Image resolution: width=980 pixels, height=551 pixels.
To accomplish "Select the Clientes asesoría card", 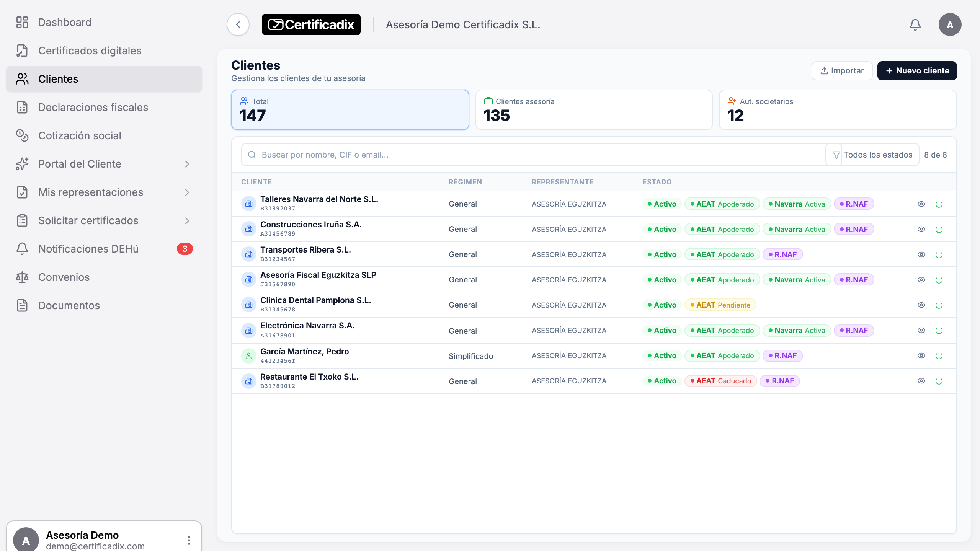I will pos(594,110).
